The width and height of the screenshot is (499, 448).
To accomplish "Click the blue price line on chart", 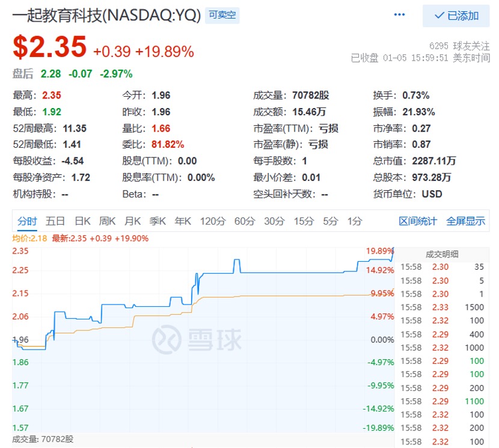I will [x=286, y=273].
